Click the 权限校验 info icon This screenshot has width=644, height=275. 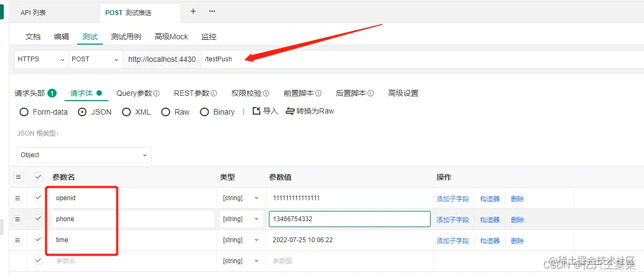coord(266,94)
